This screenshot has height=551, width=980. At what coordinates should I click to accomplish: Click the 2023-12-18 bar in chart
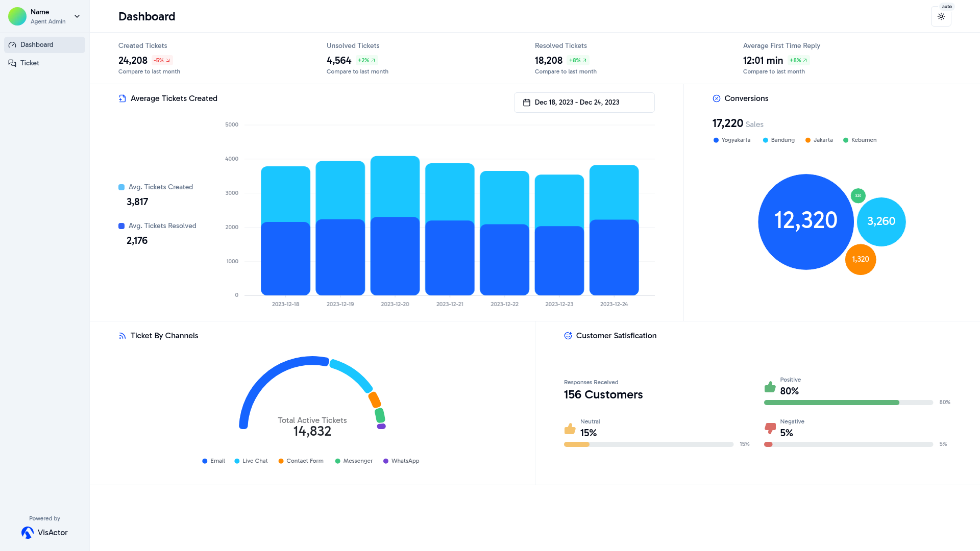[x=285, y=231]
